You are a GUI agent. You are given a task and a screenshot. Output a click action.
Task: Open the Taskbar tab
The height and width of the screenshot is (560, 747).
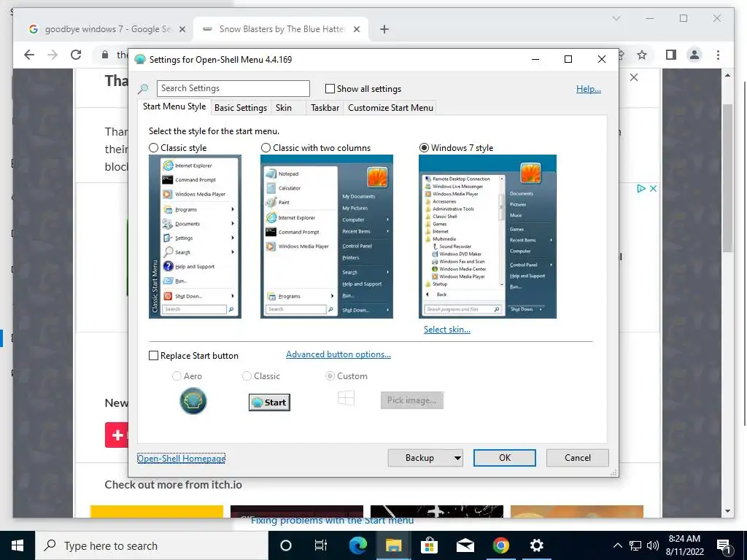pos(325,108)
